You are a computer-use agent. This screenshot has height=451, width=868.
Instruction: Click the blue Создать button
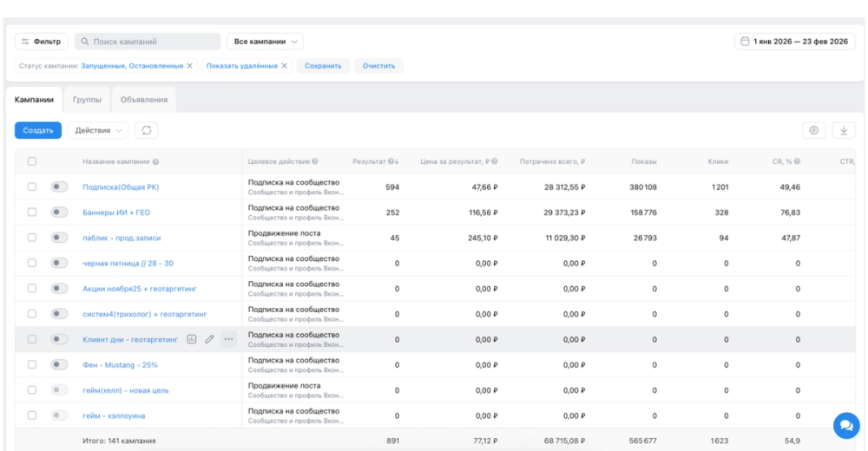[38, 130]
